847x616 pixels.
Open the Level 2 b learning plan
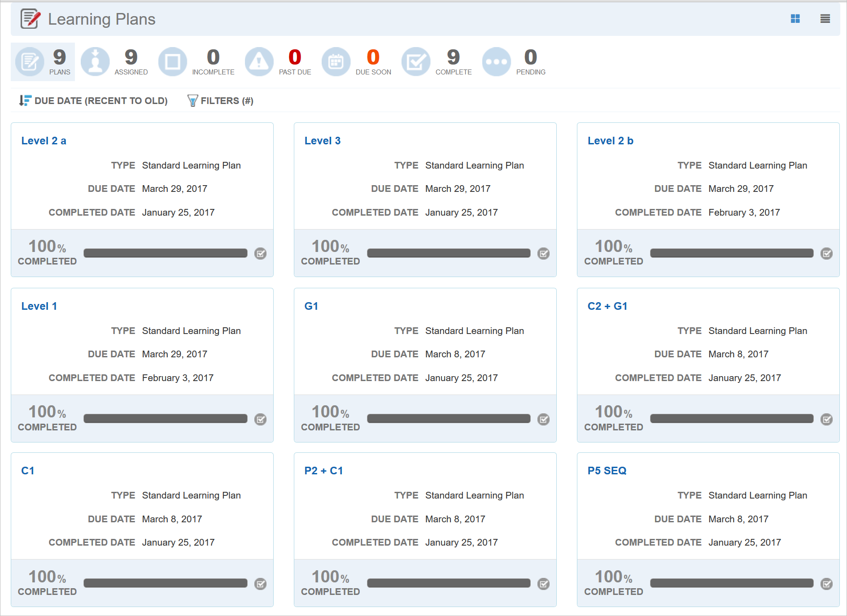click(x=611, y=141)
